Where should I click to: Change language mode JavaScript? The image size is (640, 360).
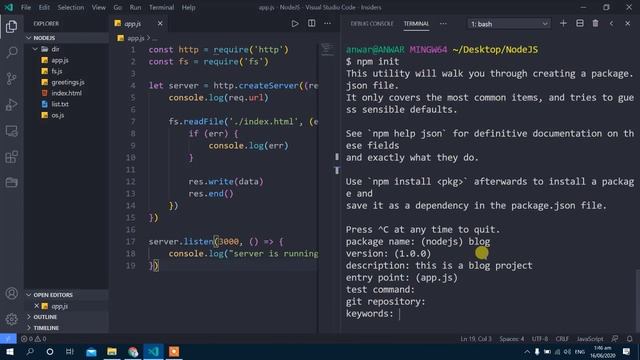pos(590,339)
